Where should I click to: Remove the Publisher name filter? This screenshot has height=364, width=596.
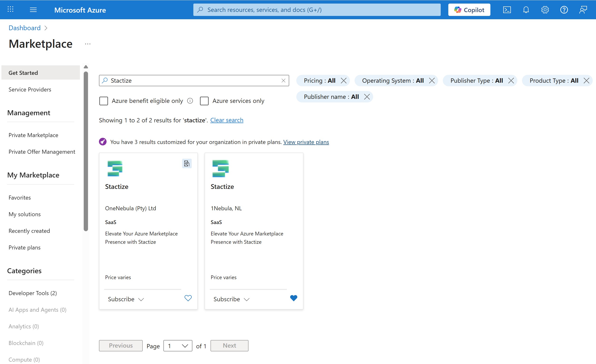[367, 97]
